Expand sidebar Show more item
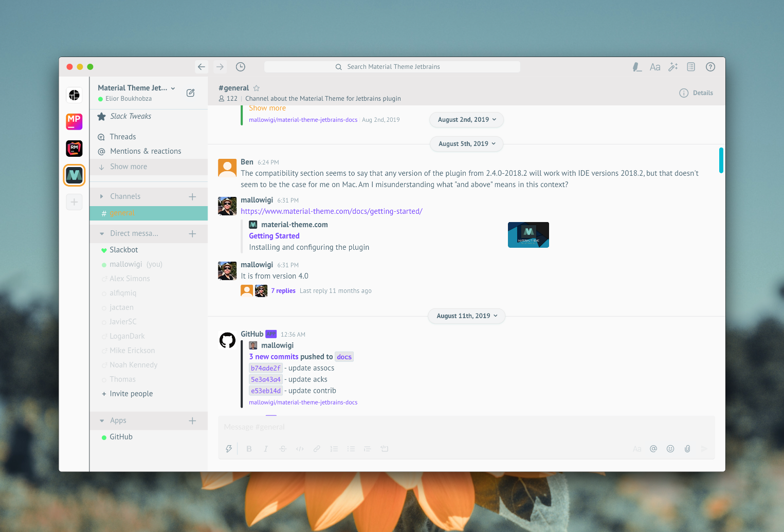 tap(149, 167)
